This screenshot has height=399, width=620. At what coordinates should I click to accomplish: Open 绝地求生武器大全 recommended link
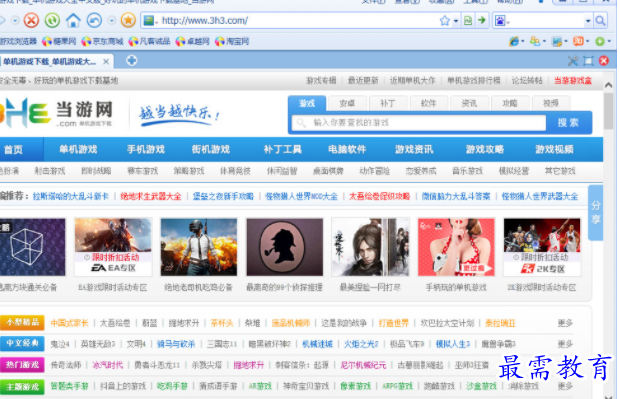(151, 196)
